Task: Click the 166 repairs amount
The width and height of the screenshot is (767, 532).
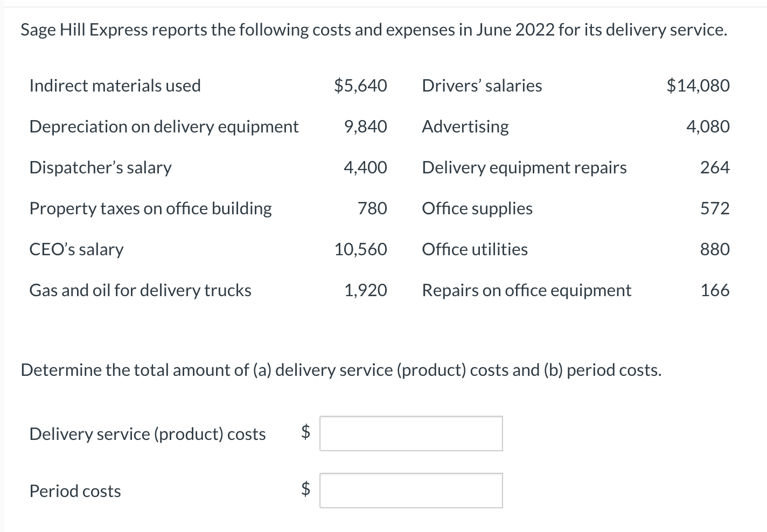Action: [x=715, y=290]
